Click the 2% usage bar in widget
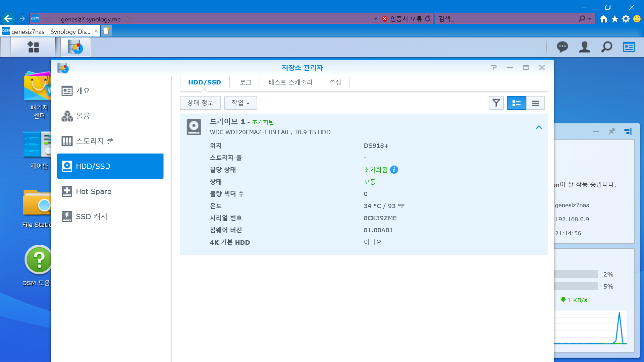The image size is (644, 362). tap(576, 275)
